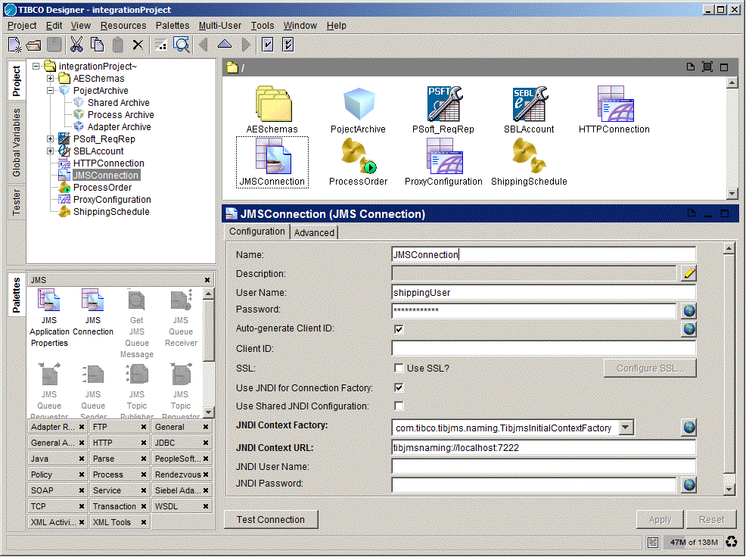Click the Save project toolbar icon
Image resolution: width=749 pixels, height=560 pixels.
[54, 45]
